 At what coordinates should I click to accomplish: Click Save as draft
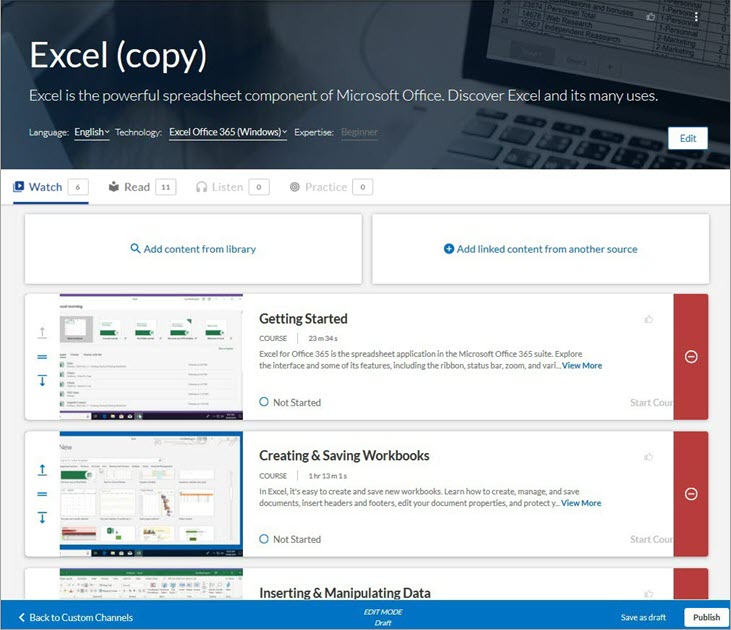pyautogui.click(x=643, y=617)
